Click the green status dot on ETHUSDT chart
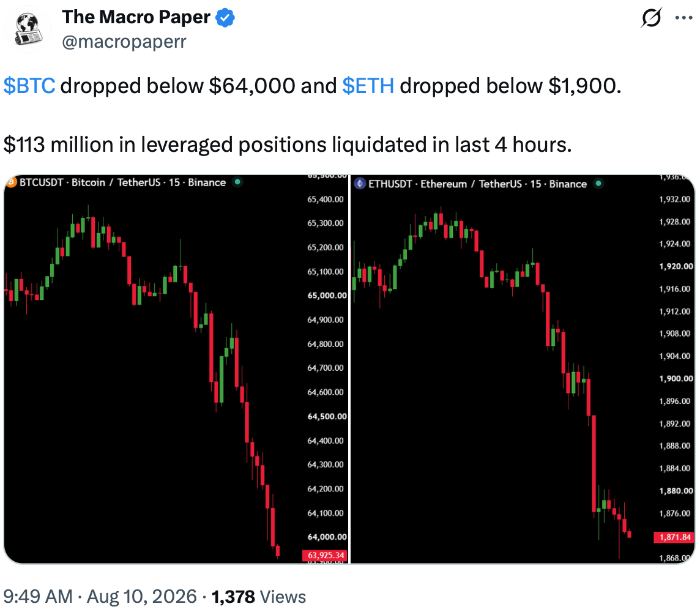The image size is (700, 612). (x=598, y=183)
